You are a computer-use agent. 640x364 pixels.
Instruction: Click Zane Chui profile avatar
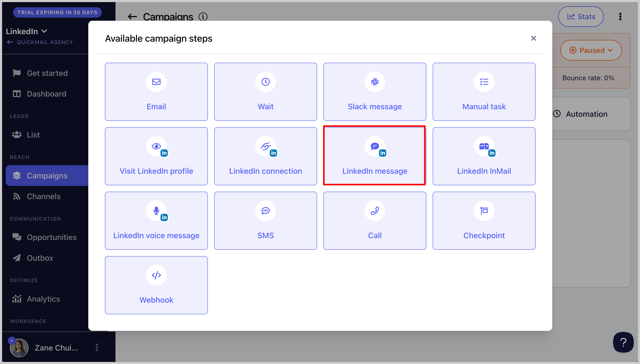click(x=19, y=348)
